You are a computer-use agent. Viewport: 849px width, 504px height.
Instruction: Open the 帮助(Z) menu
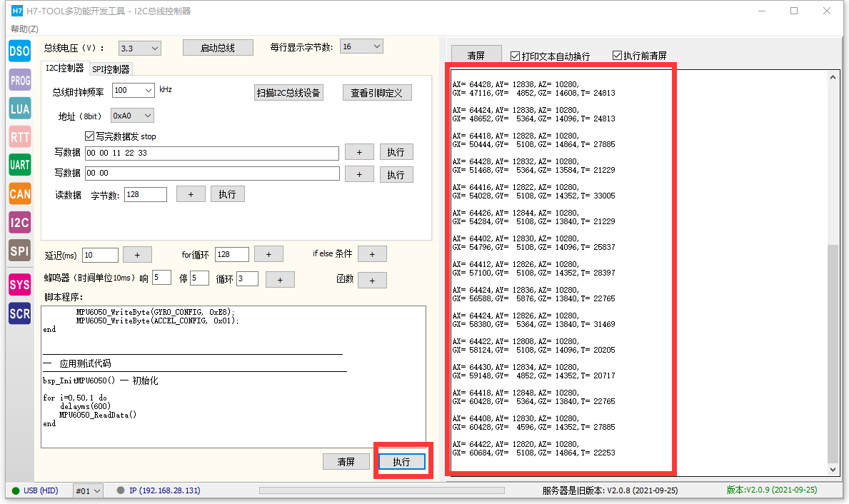[24, 29]
